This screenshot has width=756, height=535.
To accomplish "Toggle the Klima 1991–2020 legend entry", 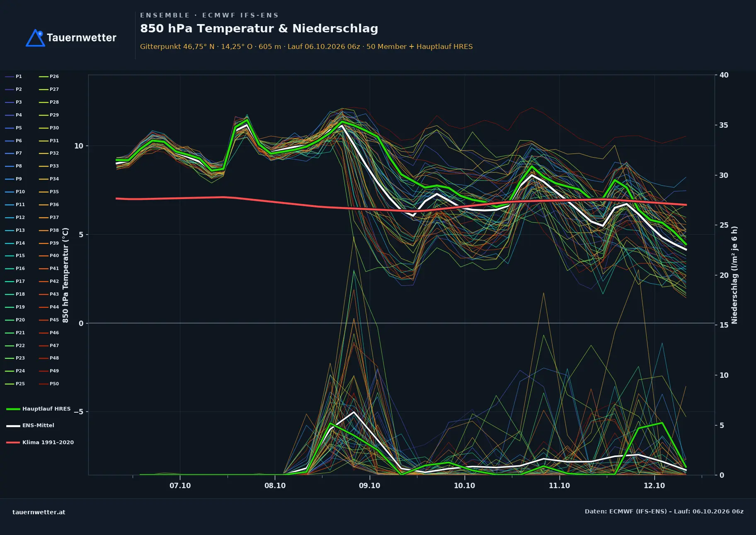I will click(x=40, y=443).
